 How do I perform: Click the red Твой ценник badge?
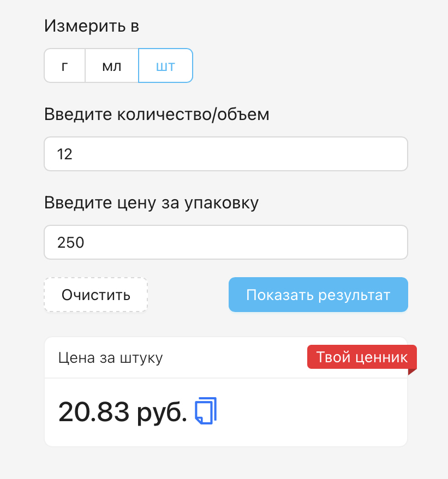(362, 357)
